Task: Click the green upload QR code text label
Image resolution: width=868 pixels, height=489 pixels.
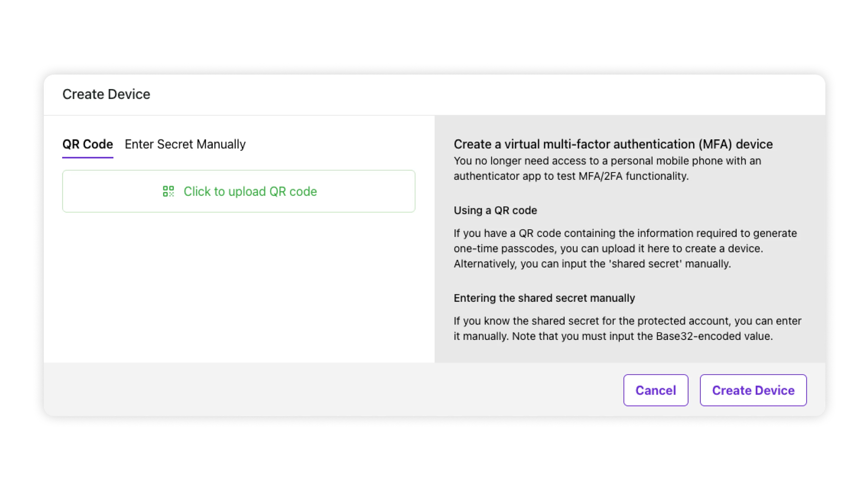Action: pos(250,191)
